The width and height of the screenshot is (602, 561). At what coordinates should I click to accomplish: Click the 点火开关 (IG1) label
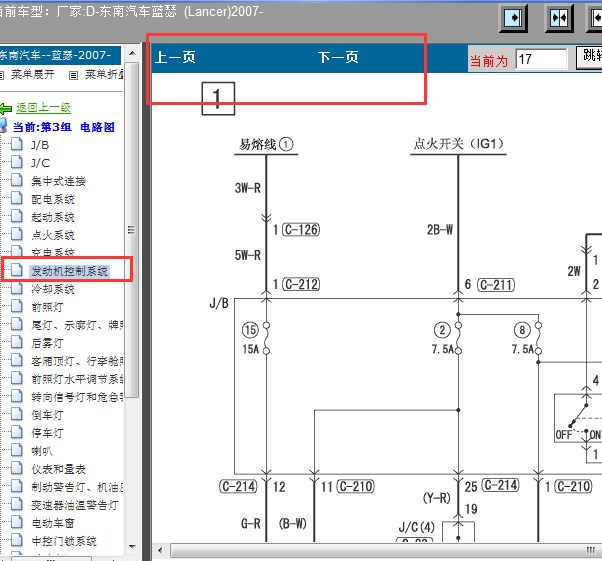[458, 144]
